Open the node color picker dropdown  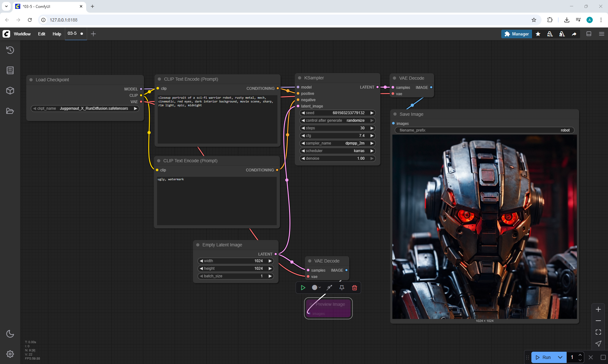[316, 288]
